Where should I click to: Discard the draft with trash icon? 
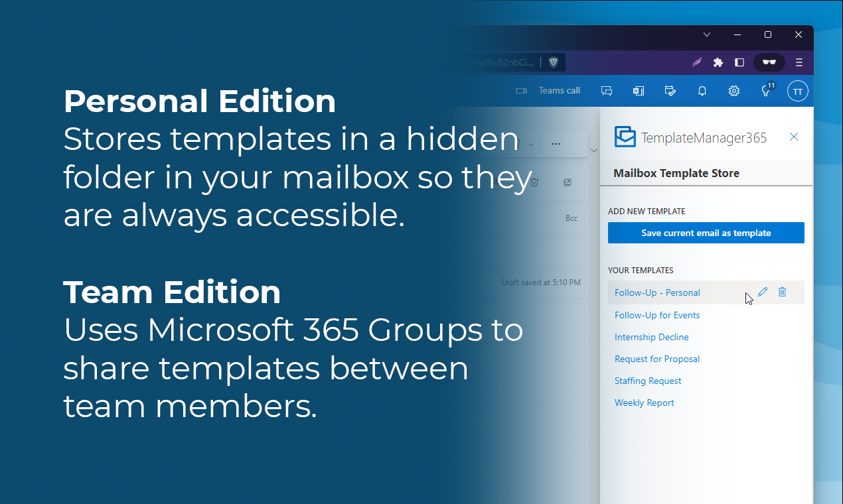pyautogui.click(x=534, y=182)
